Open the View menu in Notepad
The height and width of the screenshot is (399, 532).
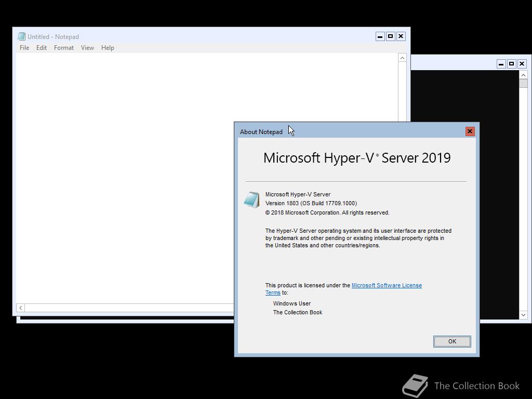87,48
